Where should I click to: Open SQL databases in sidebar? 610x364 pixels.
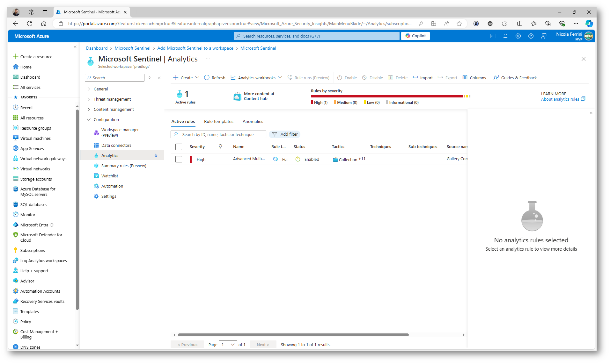coord(33,204)
